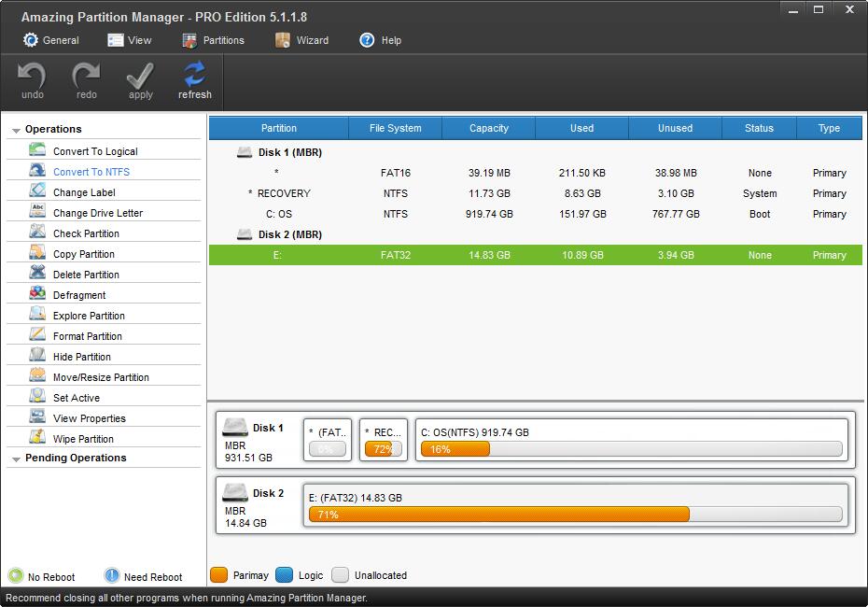868x607 pixels.
Task: Click the orange Primary legend swatch
Action: 219,575
